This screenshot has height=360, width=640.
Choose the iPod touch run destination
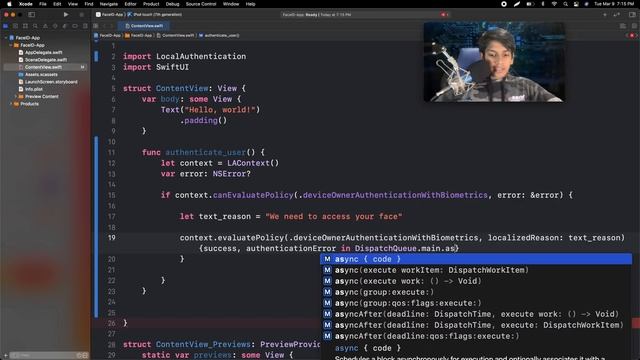156,15
